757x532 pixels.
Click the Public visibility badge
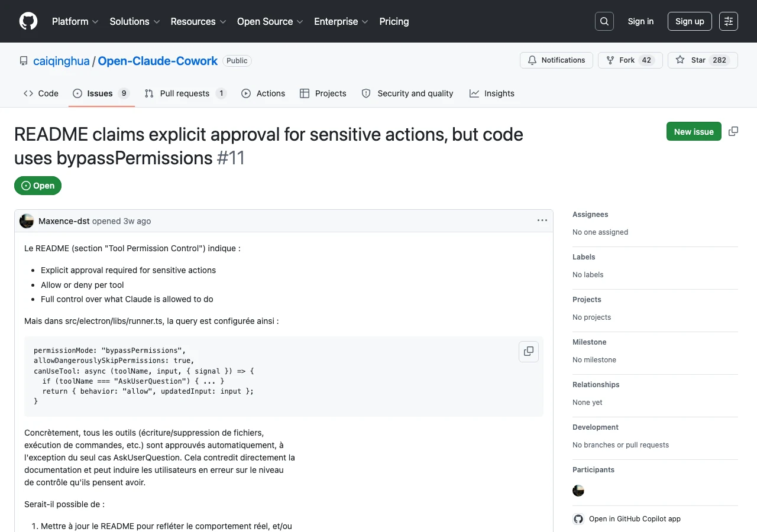[237, 61]
